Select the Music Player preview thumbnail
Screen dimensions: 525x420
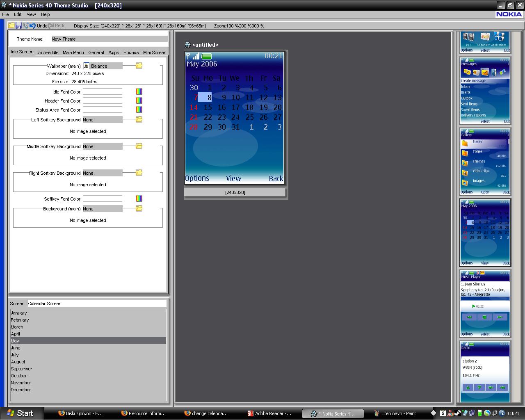tap(485, 304)
